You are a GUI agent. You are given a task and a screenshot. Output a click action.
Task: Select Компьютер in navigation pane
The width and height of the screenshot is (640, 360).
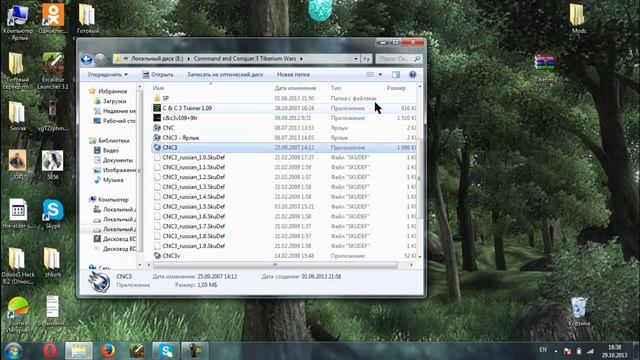[113, 200]
